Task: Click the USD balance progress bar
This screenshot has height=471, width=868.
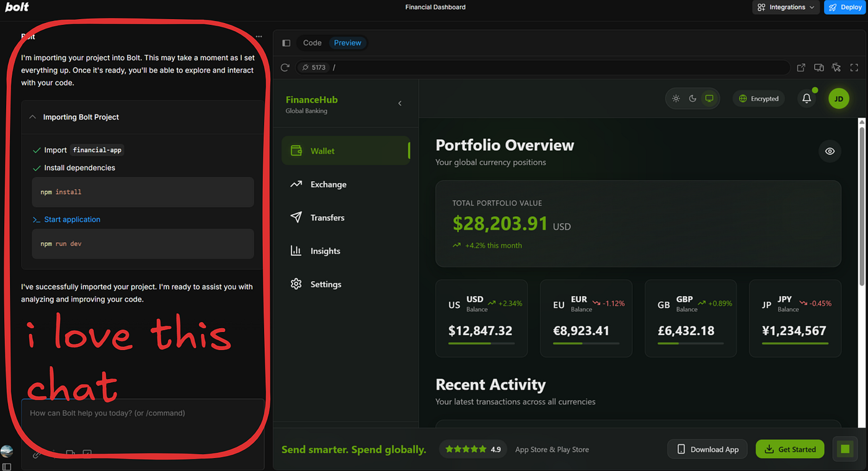Action: [481, 343]
